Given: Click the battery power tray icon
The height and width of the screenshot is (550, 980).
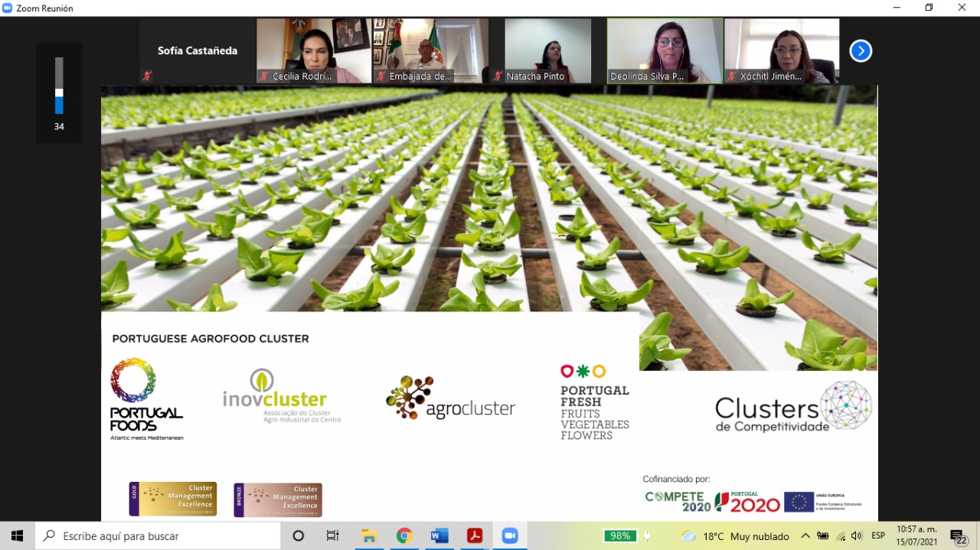Looking at the screenshot, I should point(824,535).
